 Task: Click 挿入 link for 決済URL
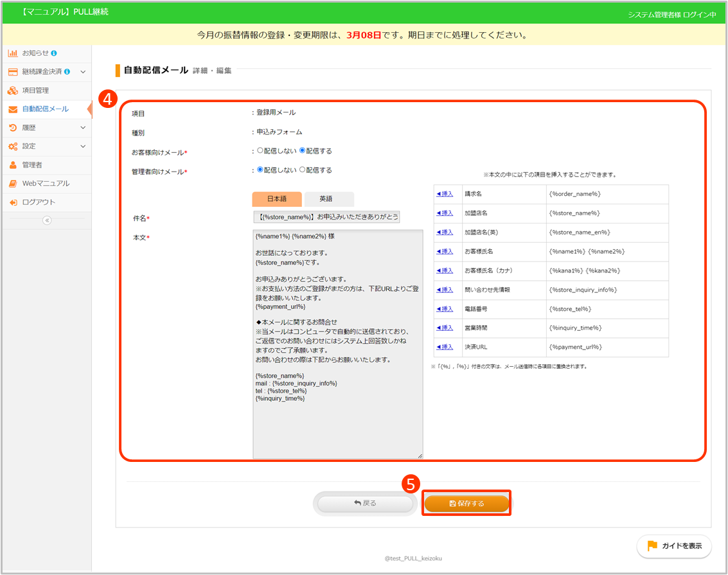pyautogui.click(x=445, y=347)
